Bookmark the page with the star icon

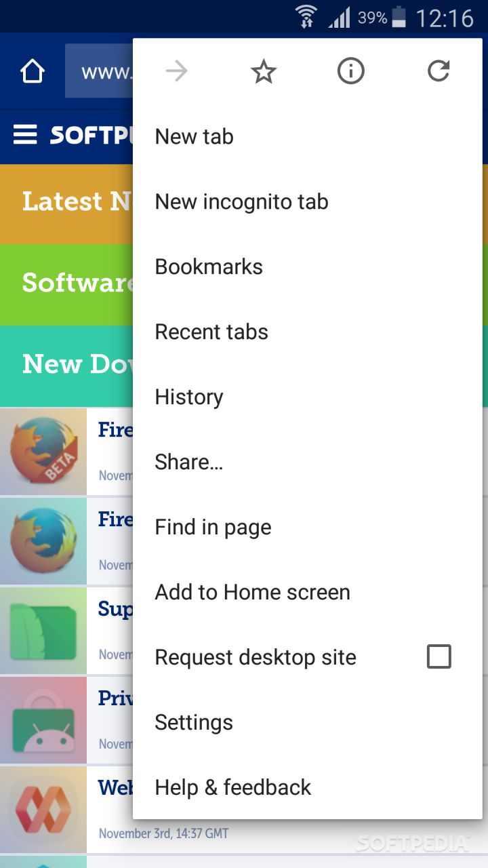264,71
